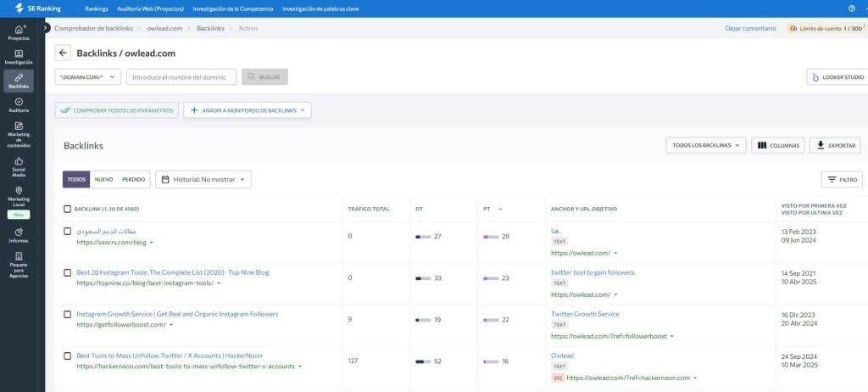Export the backlinks with Exportar

click(x=835, y=145)
